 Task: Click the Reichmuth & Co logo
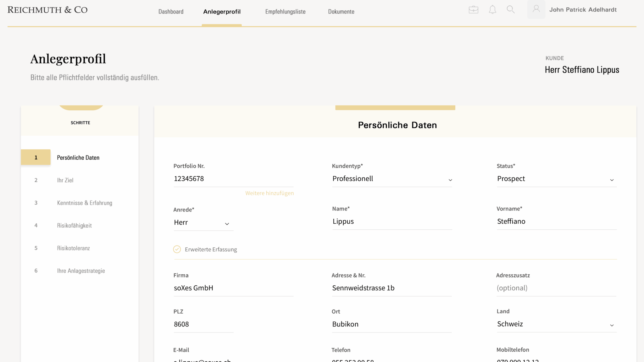point(47,10)
